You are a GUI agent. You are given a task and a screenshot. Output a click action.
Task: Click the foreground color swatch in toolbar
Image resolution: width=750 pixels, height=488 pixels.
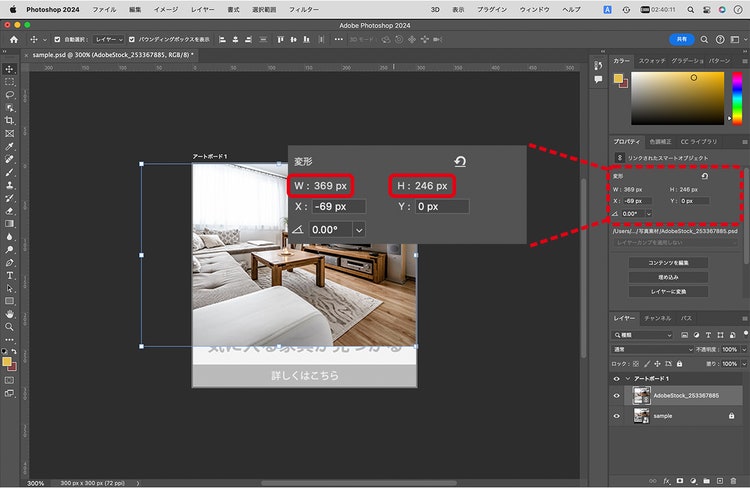coord(7,362)
